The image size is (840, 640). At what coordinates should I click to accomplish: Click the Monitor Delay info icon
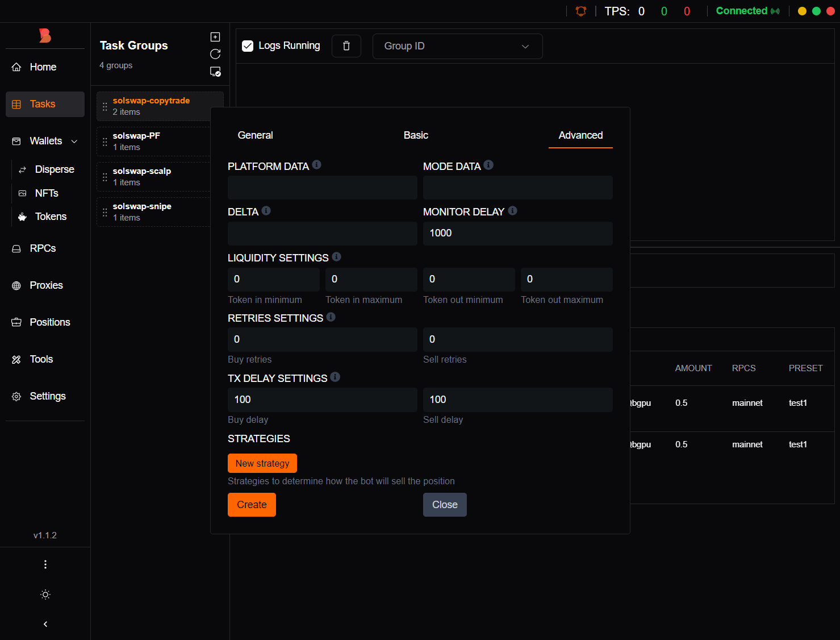click(x=512, y=211)
